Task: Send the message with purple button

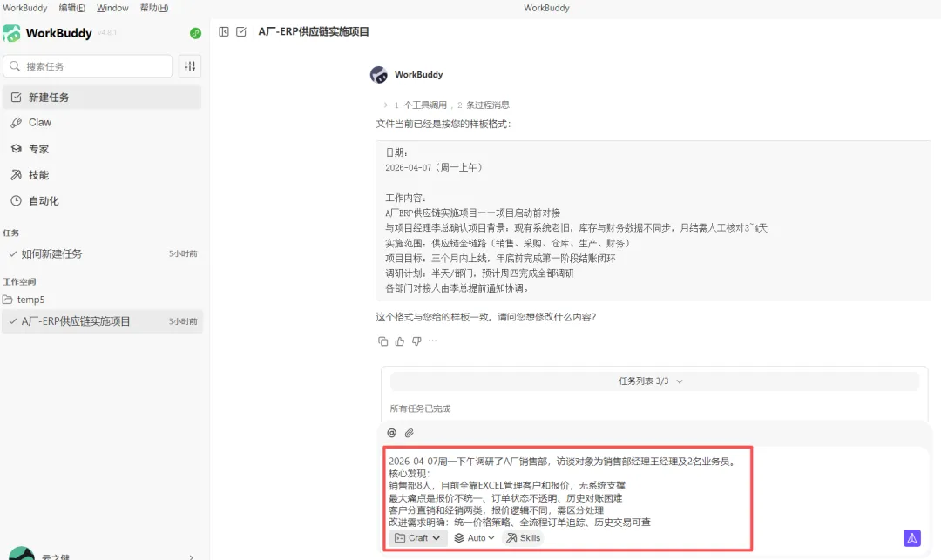Action: 912,538
